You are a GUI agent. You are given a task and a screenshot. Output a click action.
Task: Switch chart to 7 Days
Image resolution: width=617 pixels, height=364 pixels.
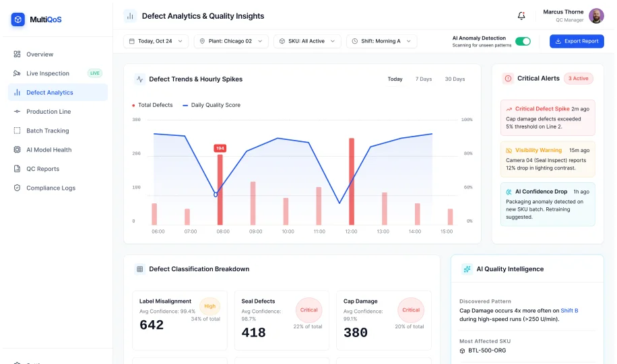(x=424, y=79)
